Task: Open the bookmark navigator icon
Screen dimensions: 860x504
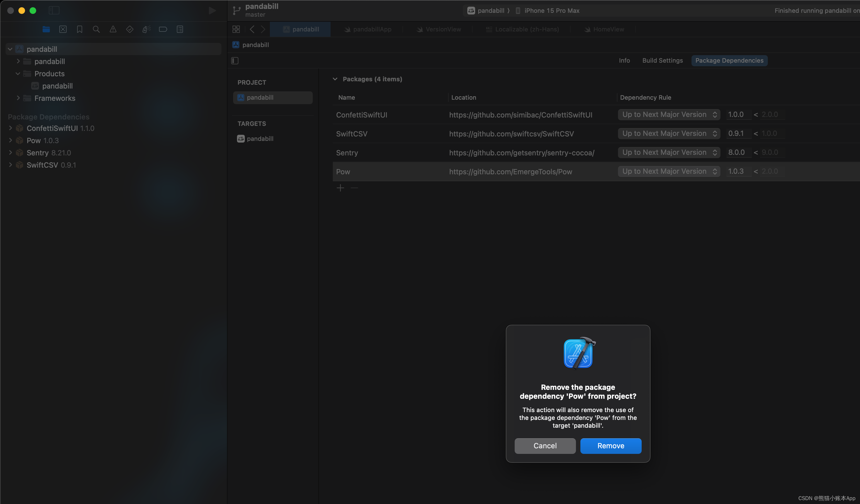Action: click(x=80, y=29)
